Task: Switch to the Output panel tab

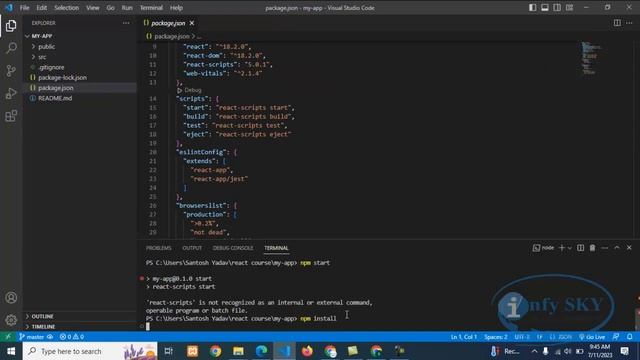Action: (x=192, y=248)
